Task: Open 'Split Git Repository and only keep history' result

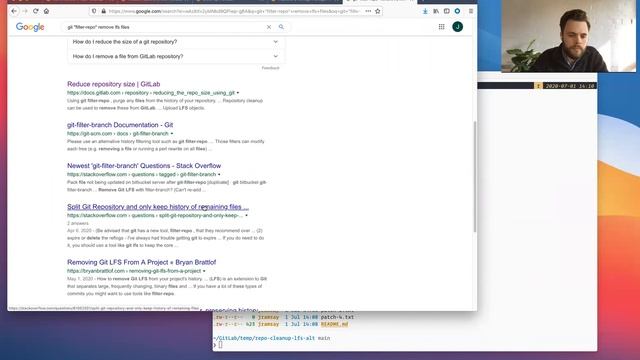Action: click(158, 207)
